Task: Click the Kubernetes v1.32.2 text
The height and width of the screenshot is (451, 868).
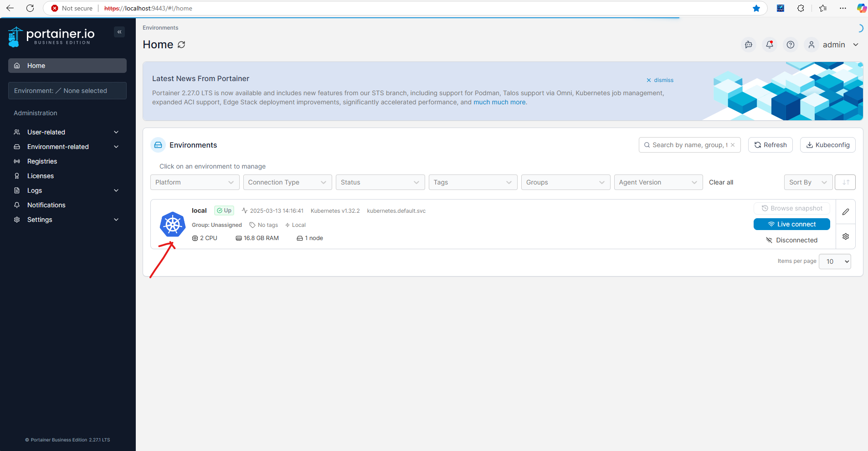Action: click(335, 211)
